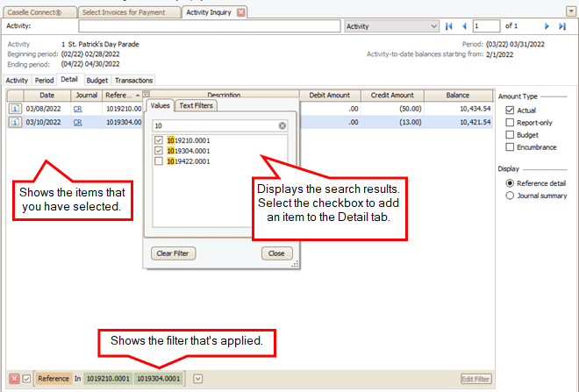Follow the CR journal link for 03/08/2022

(x=78, y=108)
